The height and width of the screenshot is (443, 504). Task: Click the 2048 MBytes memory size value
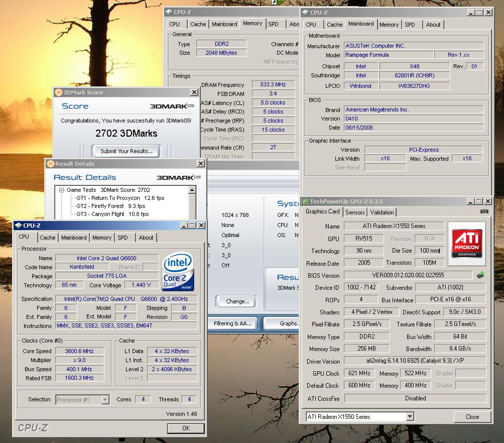[221, 53]
